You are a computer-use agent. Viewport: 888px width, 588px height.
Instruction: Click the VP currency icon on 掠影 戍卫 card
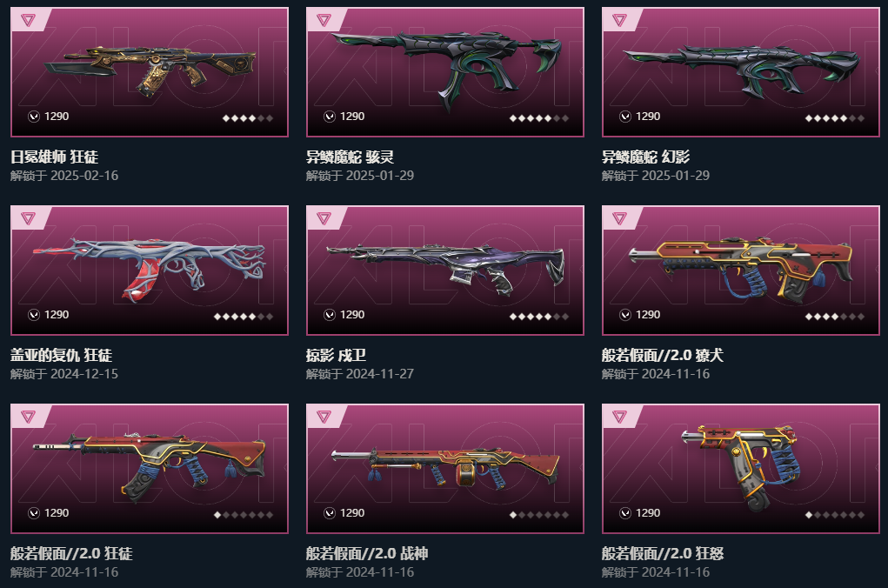(x=330, y=315)
